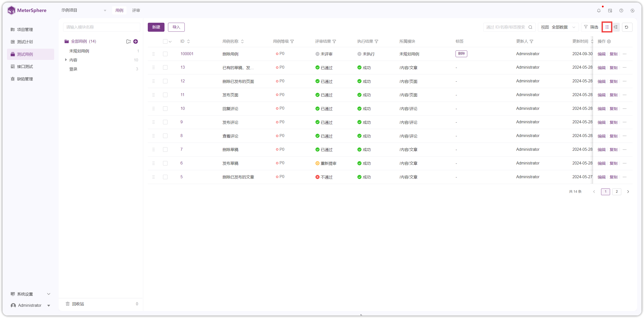Expand the 系统设置 sidebar section

30,294
